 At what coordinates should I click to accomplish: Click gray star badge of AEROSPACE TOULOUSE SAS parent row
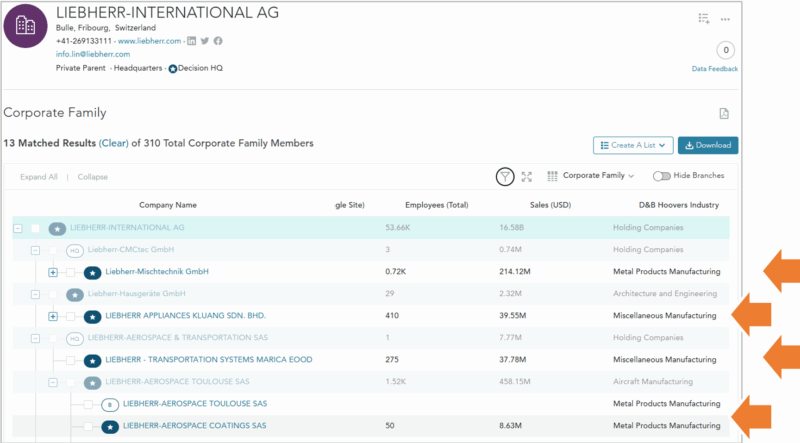click(92, 382)
